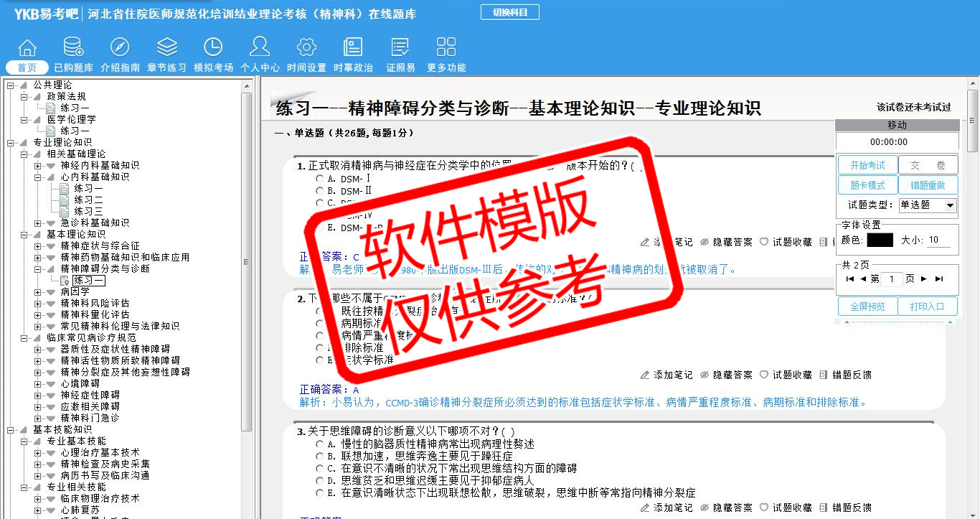Open the 时间设置 gear icon
This screenshot has width=980, height=519.
coord(306,47)
